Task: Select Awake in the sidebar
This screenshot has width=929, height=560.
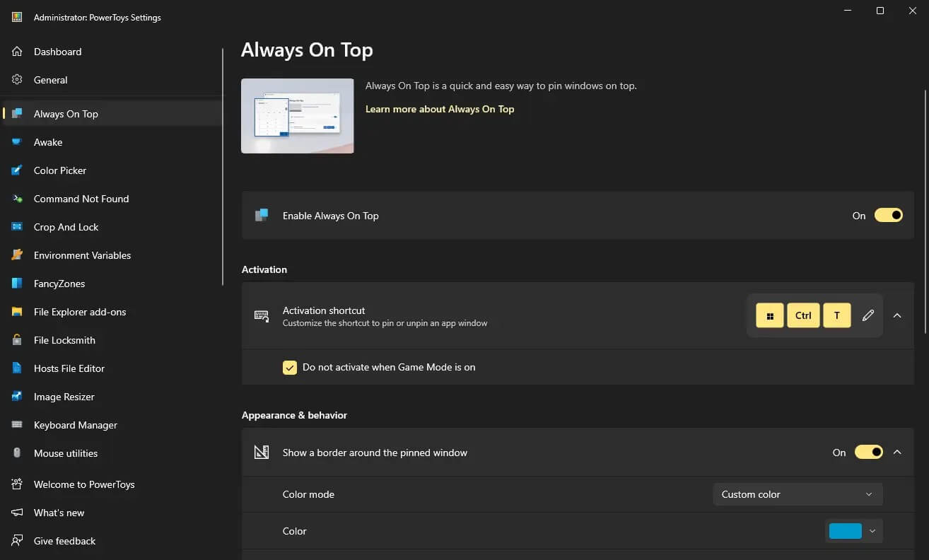Action: pos(112,142)
